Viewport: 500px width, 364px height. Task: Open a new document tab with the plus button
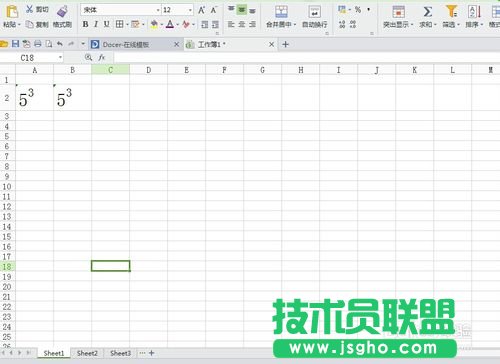click(x=285, y=44)
